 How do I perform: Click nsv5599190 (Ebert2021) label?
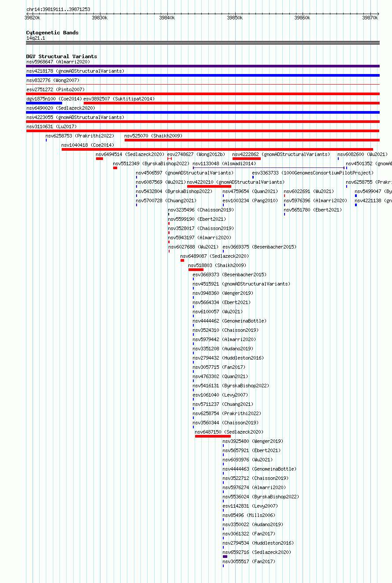coord(197,219)
